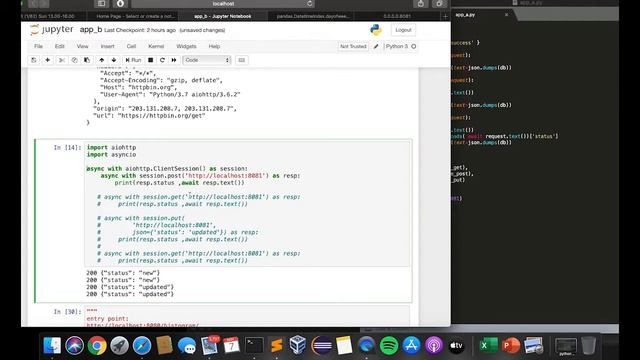The height and width of the screenshot is (360, 640).
Task: Click the Python logo in notebook header
Action: point(376,30)
